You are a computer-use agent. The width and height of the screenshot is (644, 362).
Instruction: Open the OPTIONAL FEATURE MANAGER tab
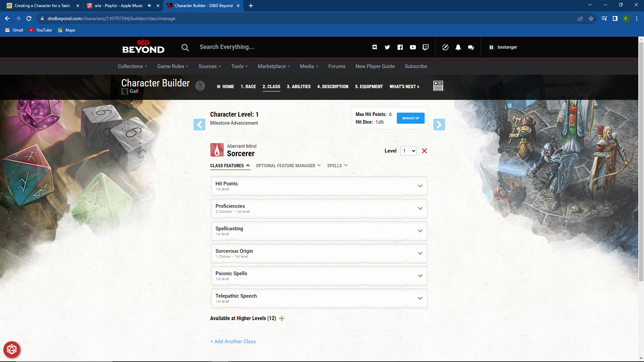click(x=288, y=166)
